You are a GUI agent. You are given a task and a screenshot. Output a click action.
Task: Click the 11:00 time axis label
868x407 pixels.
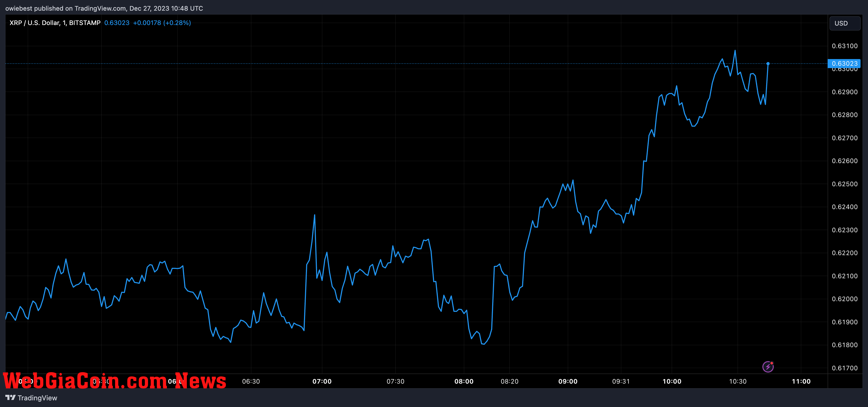pyautogui.click(x=801, y=381)
